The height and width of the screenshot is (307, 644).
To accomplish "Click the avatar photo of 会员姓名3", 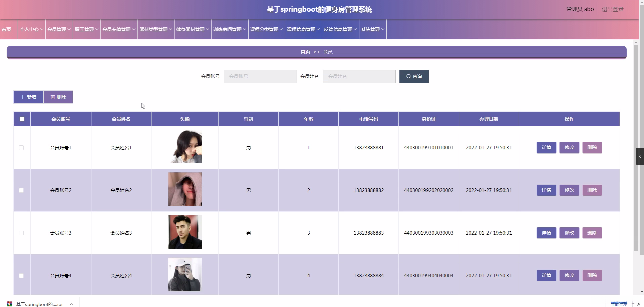I will coord(185,232).
